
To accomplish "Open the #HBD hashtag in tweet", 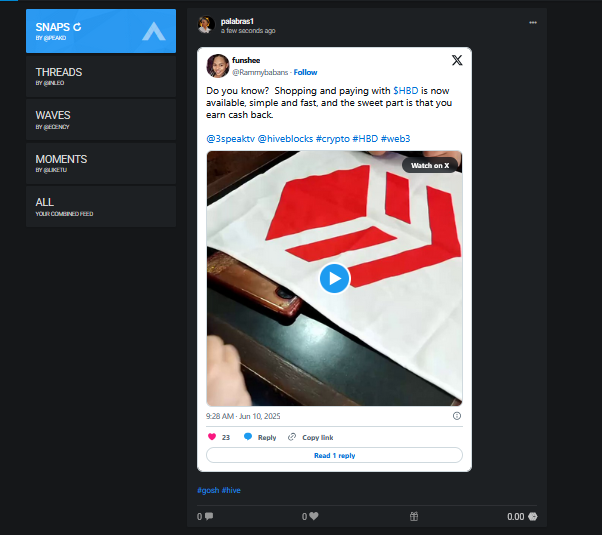I will pyautogui.click(x=365, y=139).
